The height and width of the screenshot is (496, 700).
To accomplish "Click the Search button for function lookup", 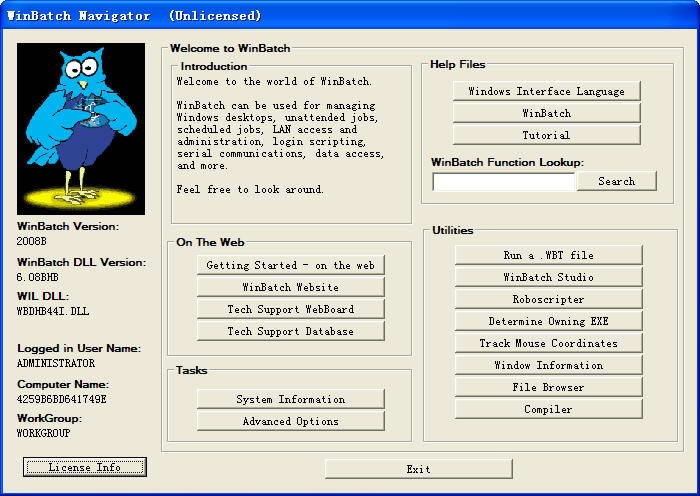I will pyautogui.click(x=617, y=181).
